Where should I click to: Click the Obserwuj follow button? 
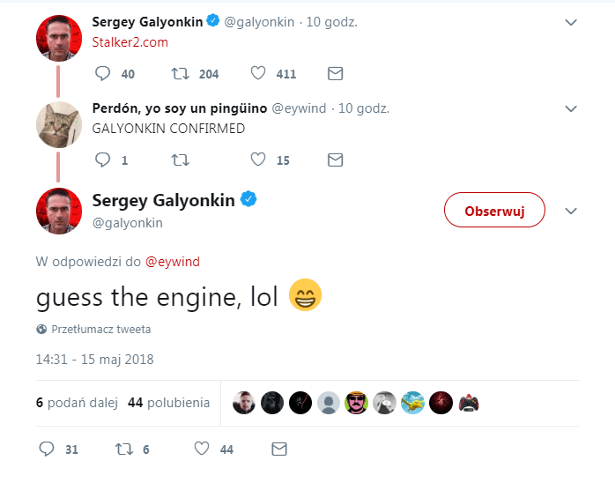click(494, 211)
